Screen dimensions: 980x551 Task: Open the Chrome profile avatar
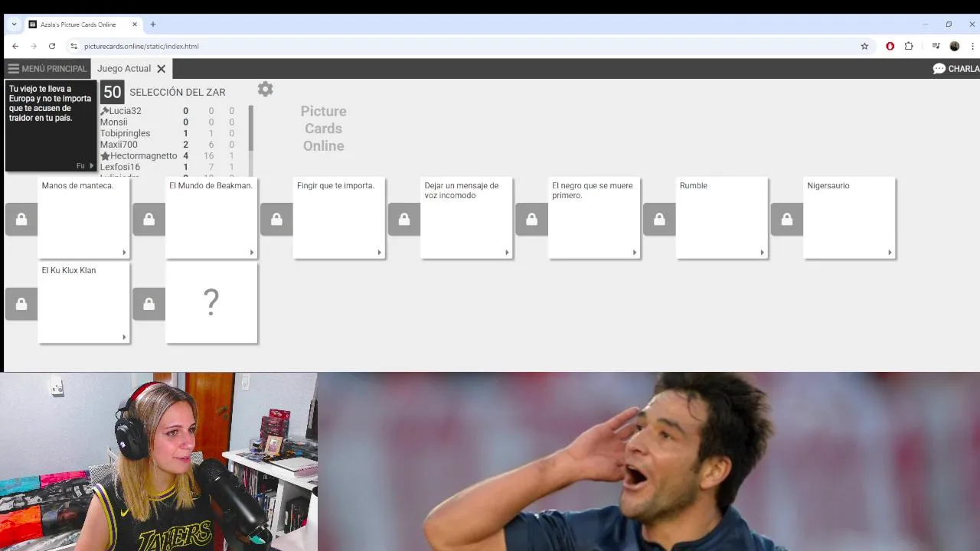coord(954,46)
